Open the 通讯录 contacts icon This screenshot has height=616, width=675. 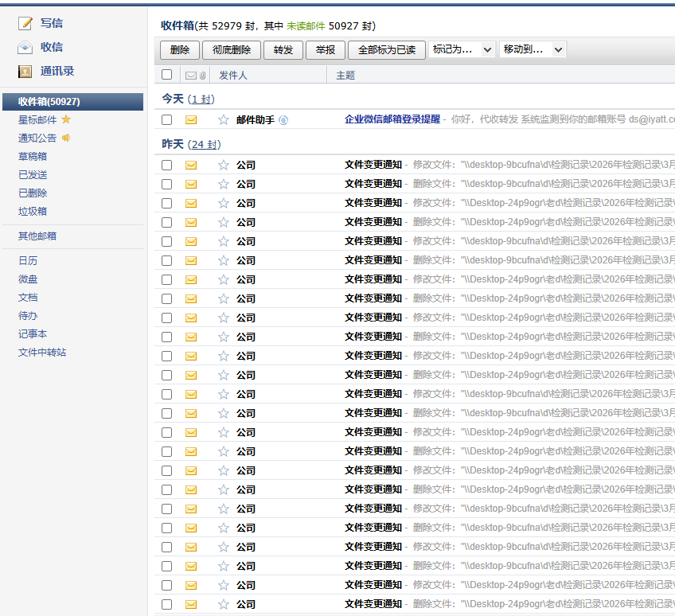click(x=25, y=72)
